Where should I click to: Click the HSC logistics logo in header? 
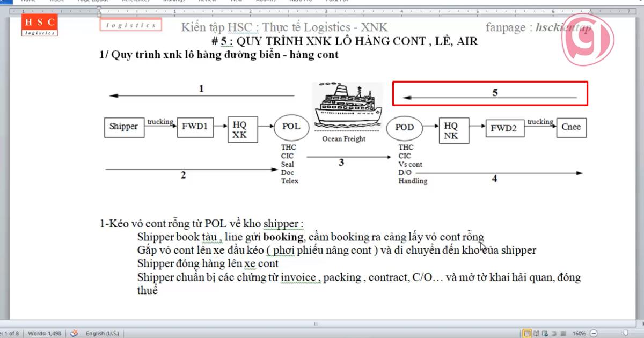[40, 25]
